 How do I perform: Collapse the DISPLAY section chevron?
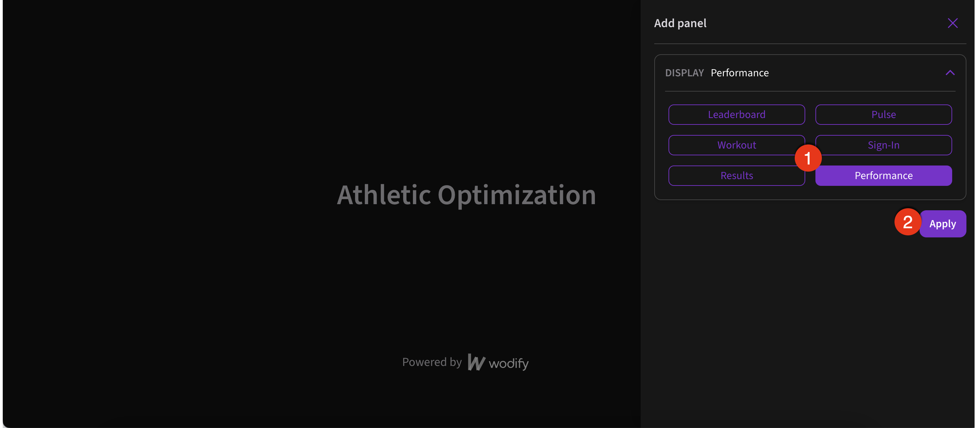pyautogui.click(x=950, y=73)
